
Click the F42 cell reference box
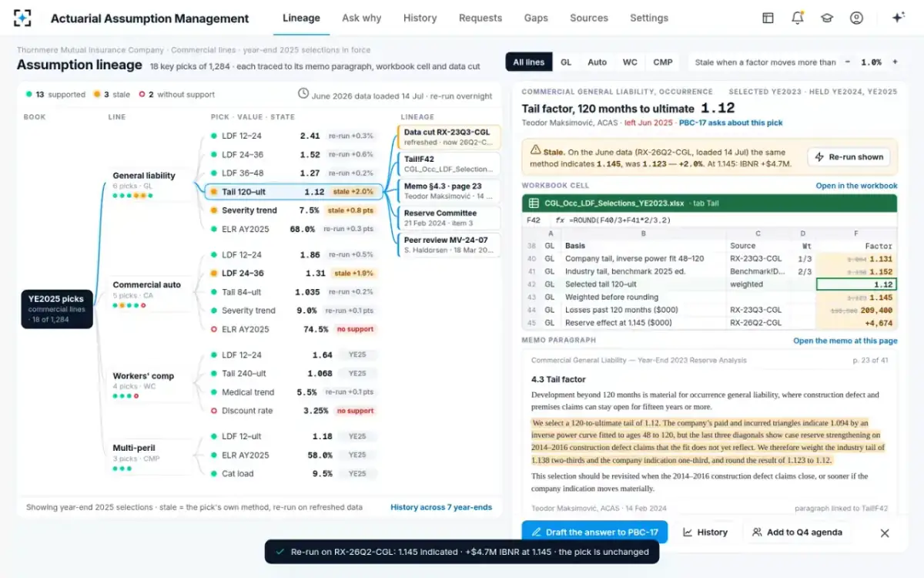click(x=534, y=220)
